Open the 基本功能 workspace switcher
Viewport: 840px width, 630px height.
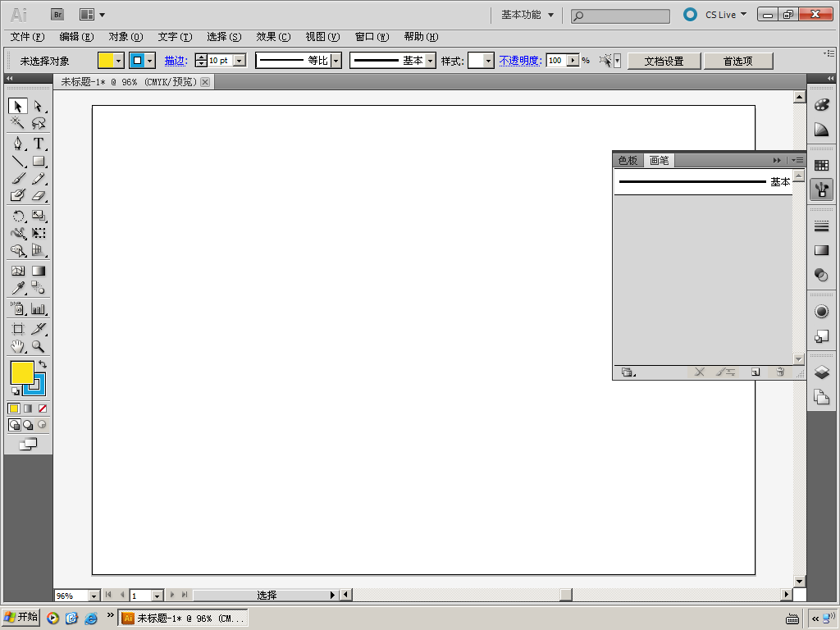click(x=527, y=15)
